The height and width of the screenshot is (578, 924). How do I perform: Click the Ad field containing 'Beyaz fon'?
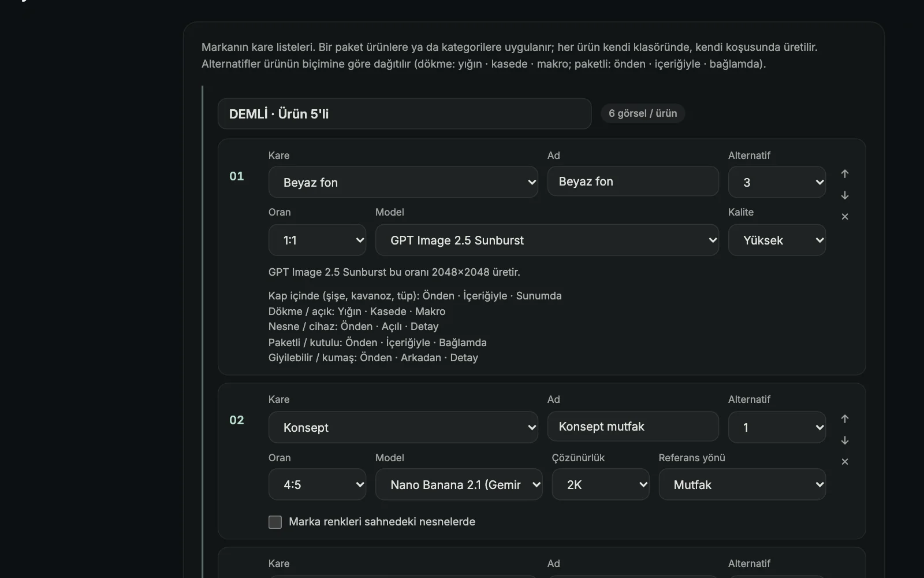(x=633, y=181)
